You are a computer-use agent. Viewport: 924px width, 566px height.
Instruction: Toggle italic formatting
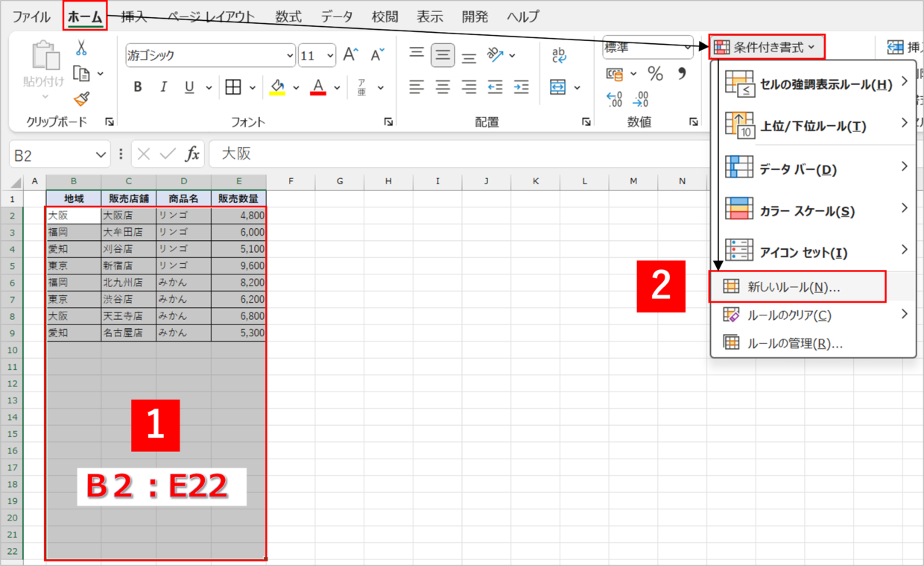[x=163, y=87]
